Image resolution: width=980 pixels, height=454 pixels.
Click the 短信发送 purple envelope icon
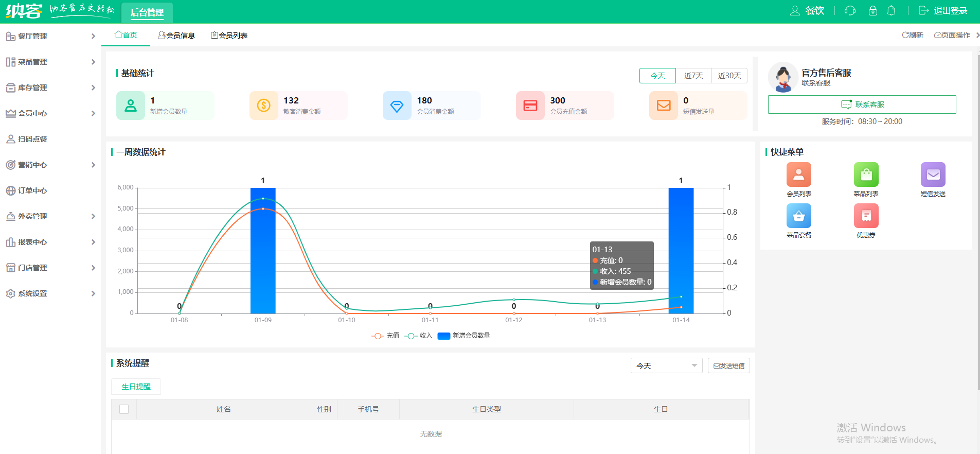933,174
